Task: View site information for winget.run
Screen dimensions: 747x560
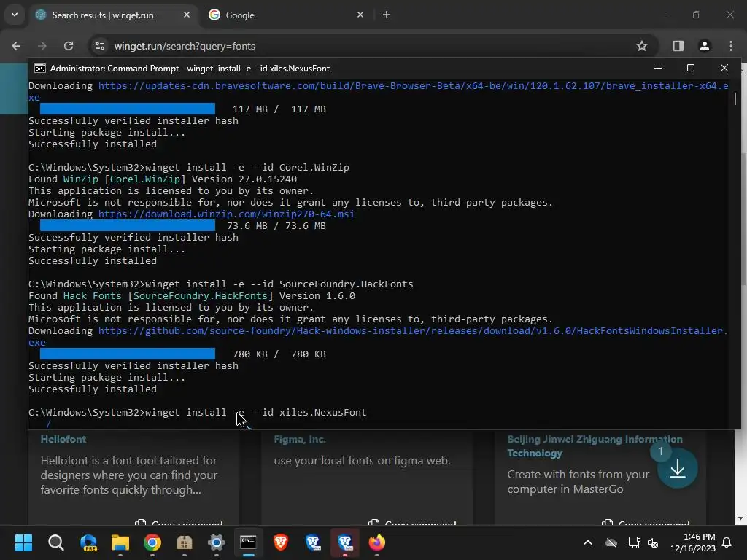Action: tap(100, 46)
